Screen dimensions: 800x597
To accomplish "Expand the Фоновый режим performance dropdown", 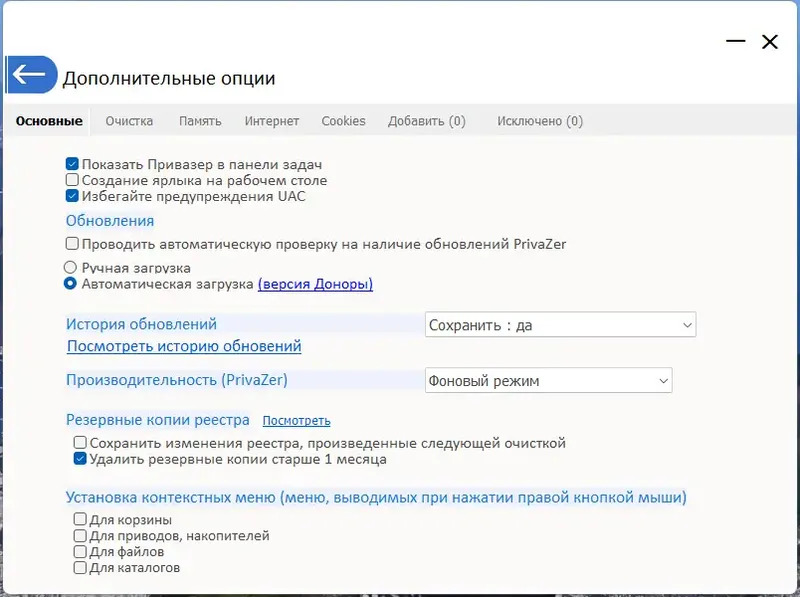I will tap(548, 380).
